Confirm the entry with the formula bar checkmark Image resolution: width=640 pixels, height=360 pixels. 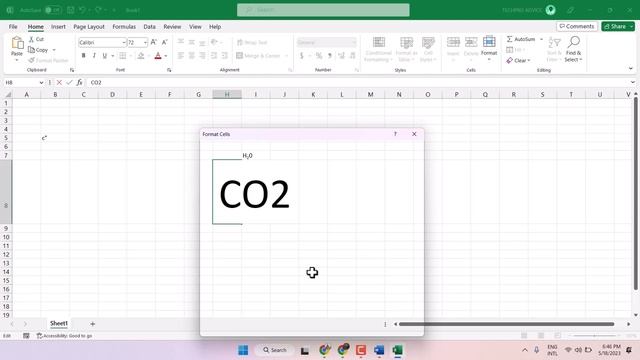[x=69, y=82]
